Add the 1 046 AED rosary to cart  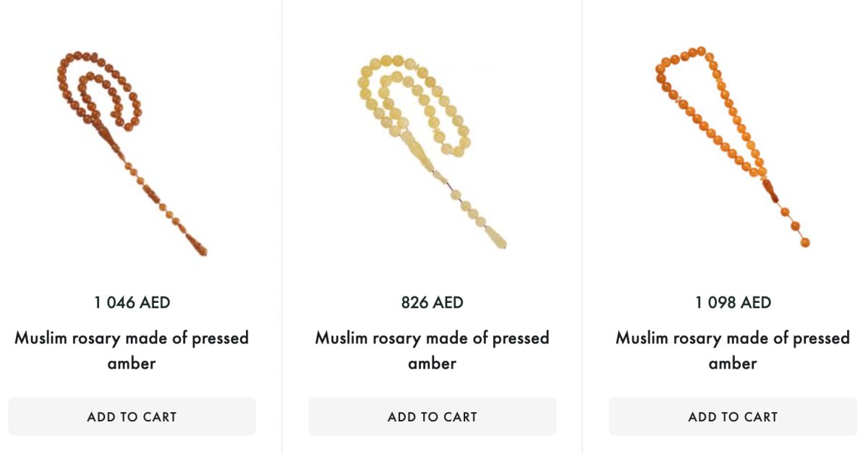coord(132,416)
